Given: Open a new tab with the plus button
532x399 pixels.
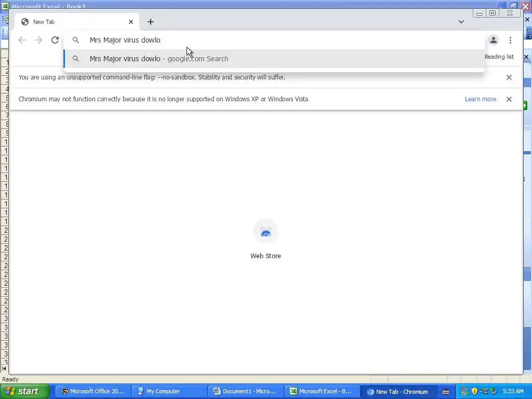Looking at the screenshot, I should [151, 22].
